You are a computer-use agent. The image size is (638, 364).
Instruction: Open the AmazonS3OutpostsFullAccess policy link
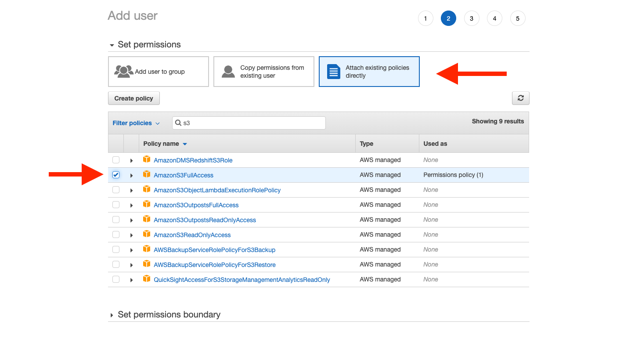tap(196, 205)
